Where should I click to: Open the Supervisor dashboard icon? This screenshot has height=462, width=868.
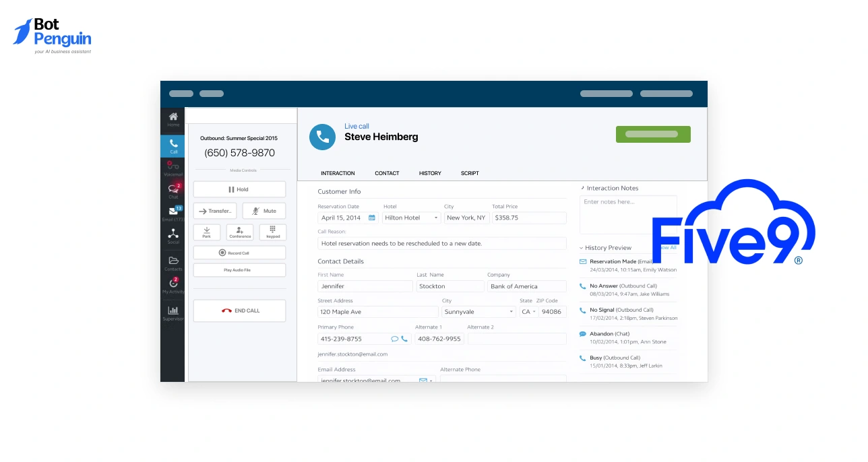click(173, 310)
